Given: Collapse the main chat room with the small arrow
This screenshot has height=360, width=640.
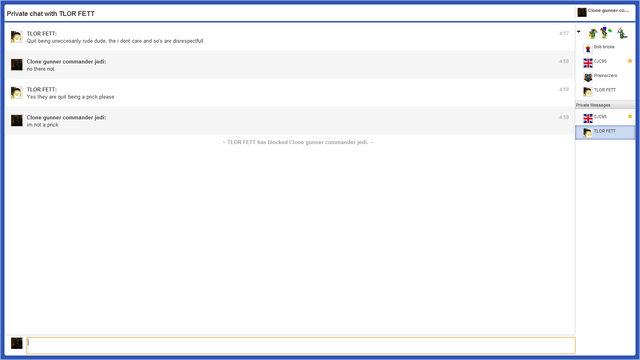Looking at the screenshot, I should point(579,32).
